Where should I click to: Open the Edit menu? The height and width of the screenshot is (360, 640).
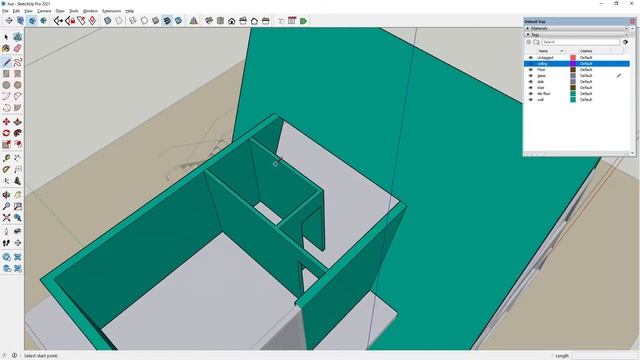click(16, 11)
